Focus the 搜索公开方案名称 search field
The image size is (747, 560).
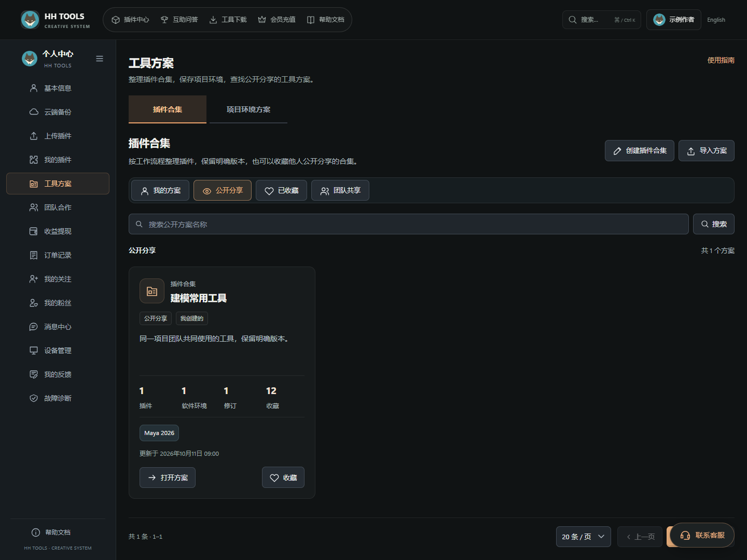pyautogui.click(x=409, y=224)
